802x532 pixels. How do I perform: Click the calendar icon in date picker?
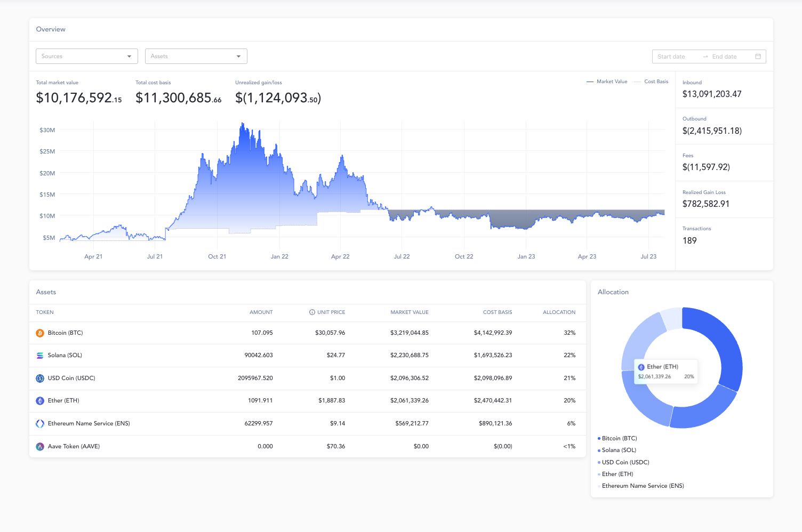tap(758, 57)
